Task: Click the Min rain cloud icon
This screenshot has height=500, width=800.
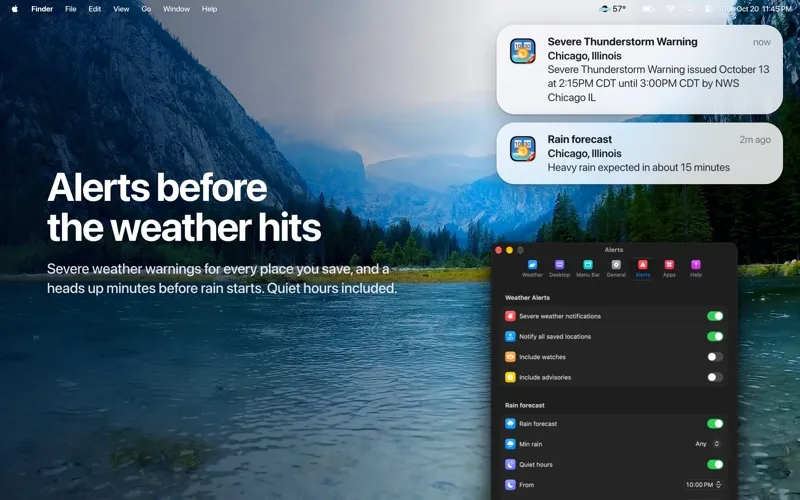Action: (510, 444)
